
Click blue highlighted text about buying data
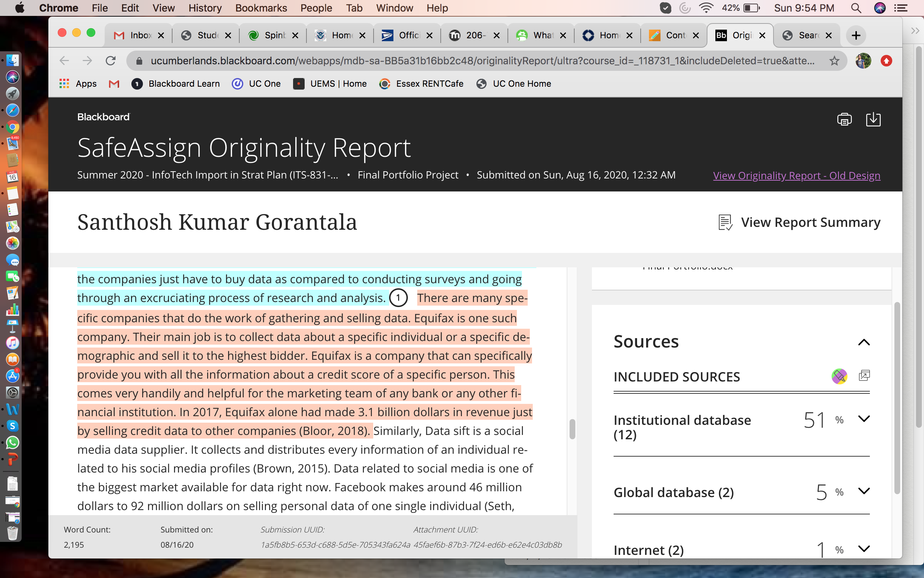pos(299,288)
